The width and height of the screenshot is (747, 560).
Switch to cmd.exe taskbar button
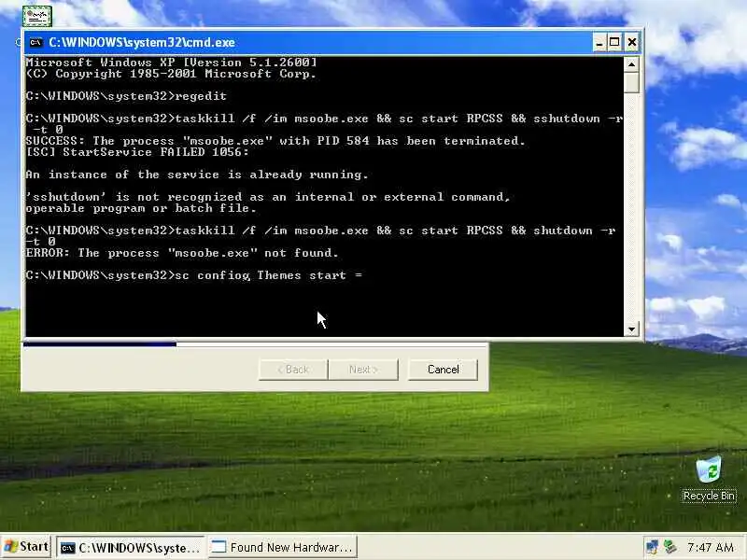pos(131,548)
